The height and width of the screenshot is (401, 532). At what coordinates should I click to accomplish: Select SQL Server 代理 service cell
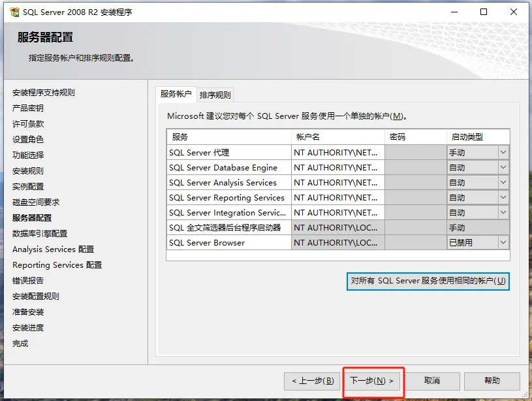[x=229, y=152]
